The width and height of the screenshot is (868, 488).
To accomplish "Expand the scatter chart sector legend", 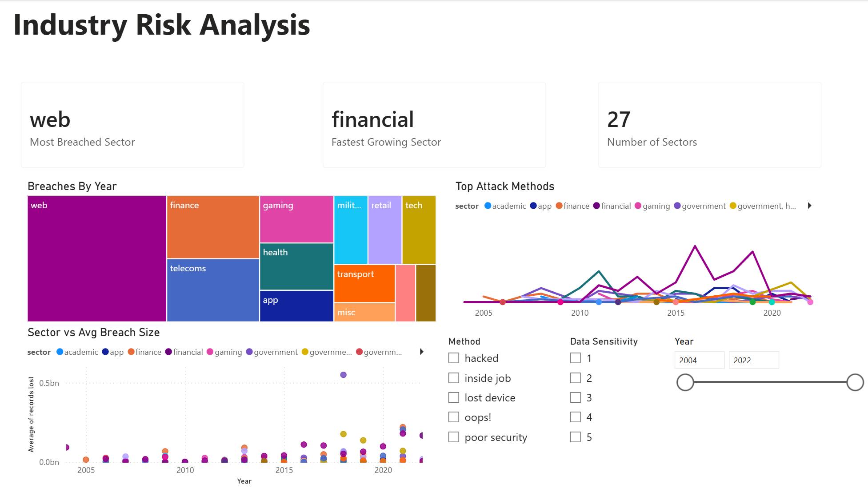I will (x=421, y=352).
